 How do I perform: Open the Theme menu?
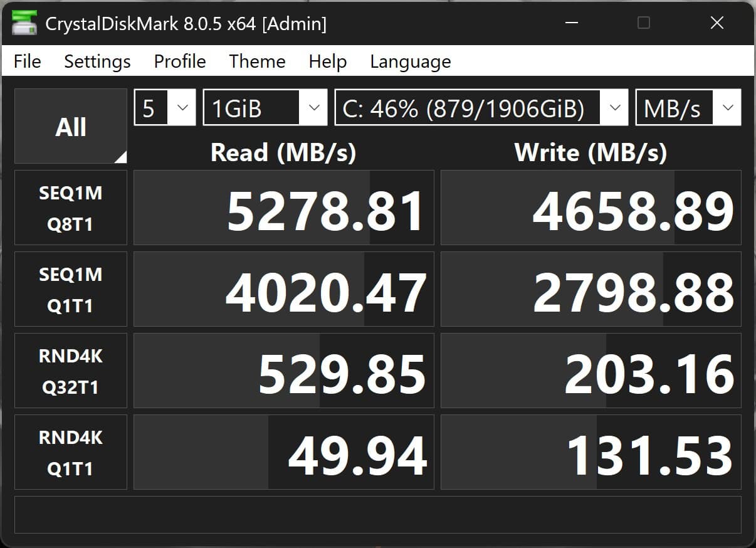(x=257, y=61)
